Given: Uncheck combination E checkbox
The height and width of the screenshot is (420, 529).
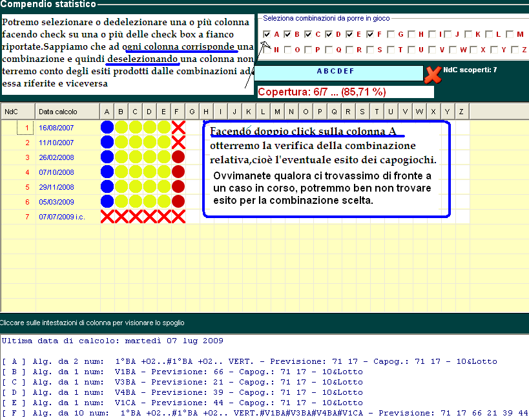Looking at the screenshot, I should tap(349, 34).
